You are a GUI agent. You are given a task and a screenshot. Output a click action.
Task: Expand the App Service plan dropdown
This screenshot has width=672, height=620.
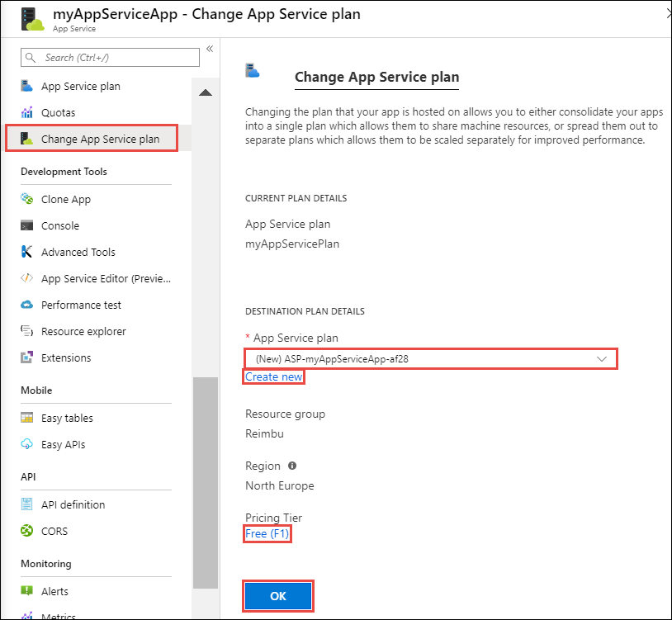click(x=431, y=358)
